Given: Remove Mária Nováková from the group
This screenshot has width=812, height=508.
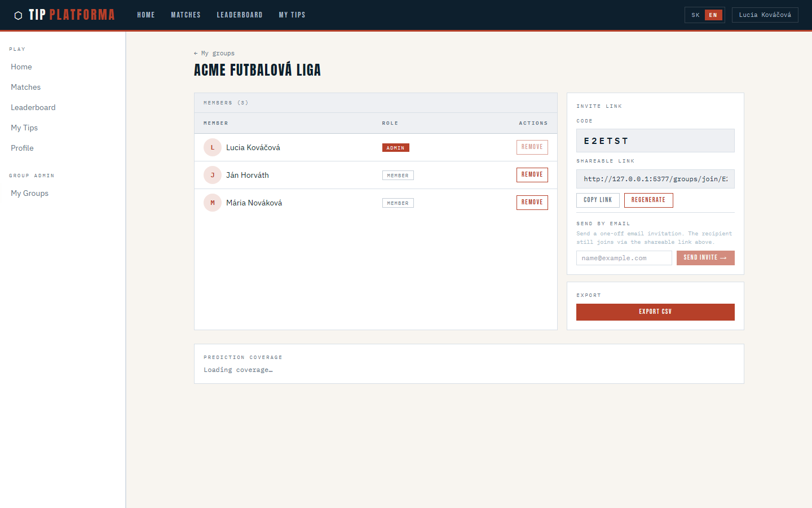Looking at the screenshot, I should 532,203.
